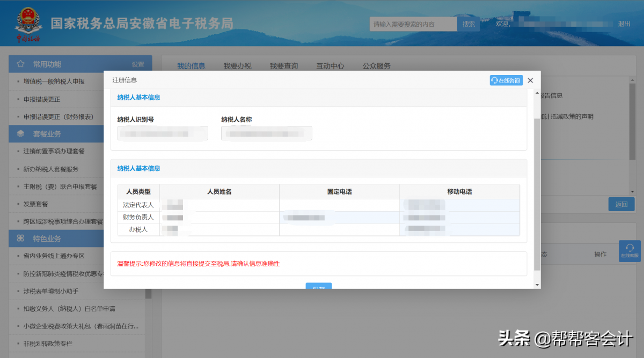Select the 公众服务 tab

(x=376, y=66)
